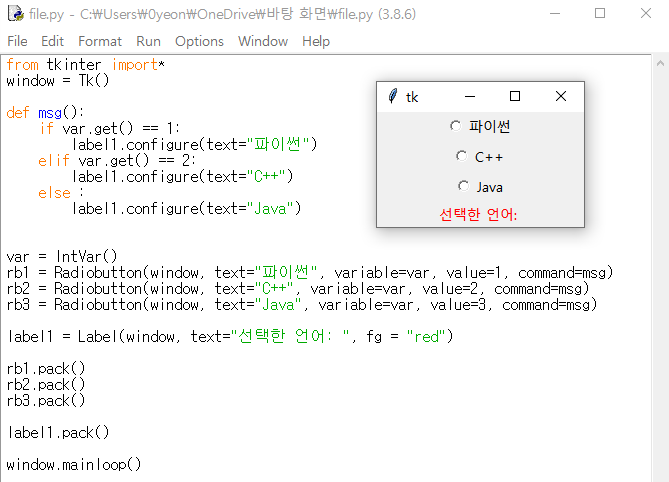The height and width of the screenshot is (482, 669).
Task: Click the 'rb2 = Radiobutton' code line
Action: (298, 289)
